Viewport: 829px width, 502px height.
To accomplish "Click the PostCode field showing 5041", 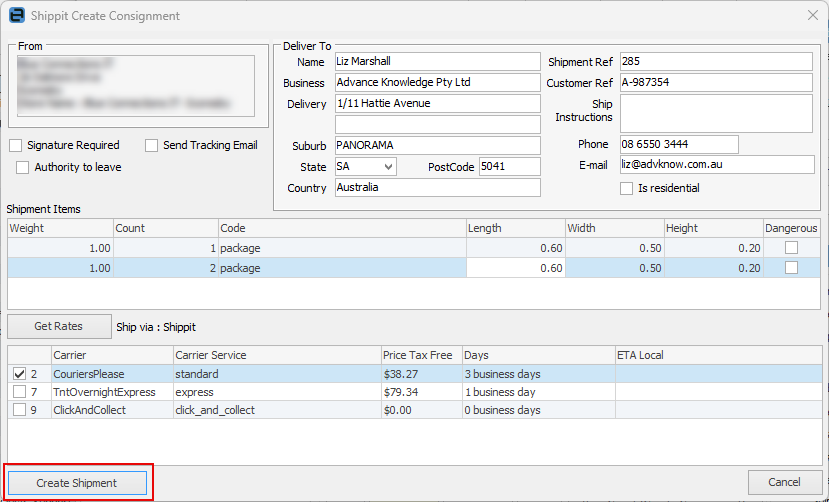I will click(x=509, y=167).
